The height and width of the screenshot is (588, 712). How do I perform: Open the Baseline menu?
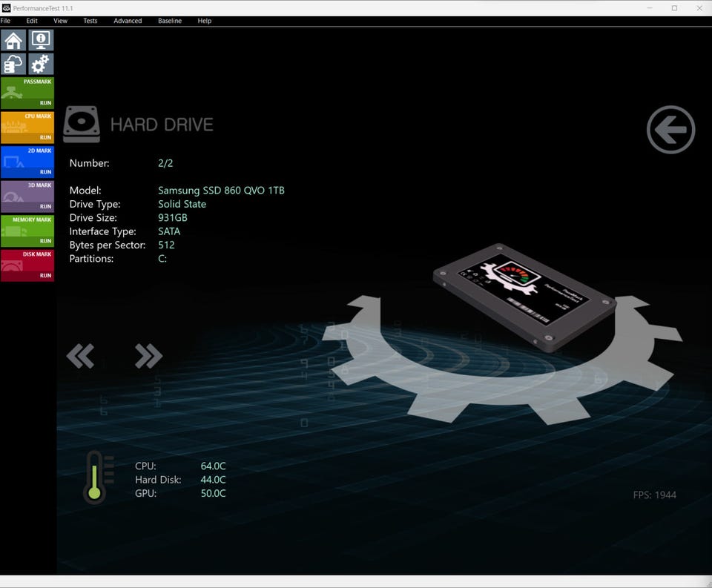click(x=170, y=21)
